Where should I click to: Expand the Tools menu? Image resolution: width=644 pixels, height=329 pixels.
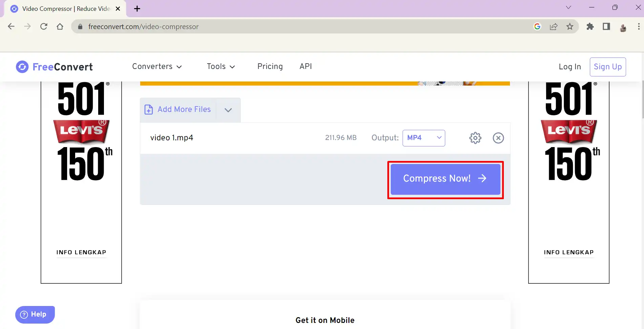[221, 67]
